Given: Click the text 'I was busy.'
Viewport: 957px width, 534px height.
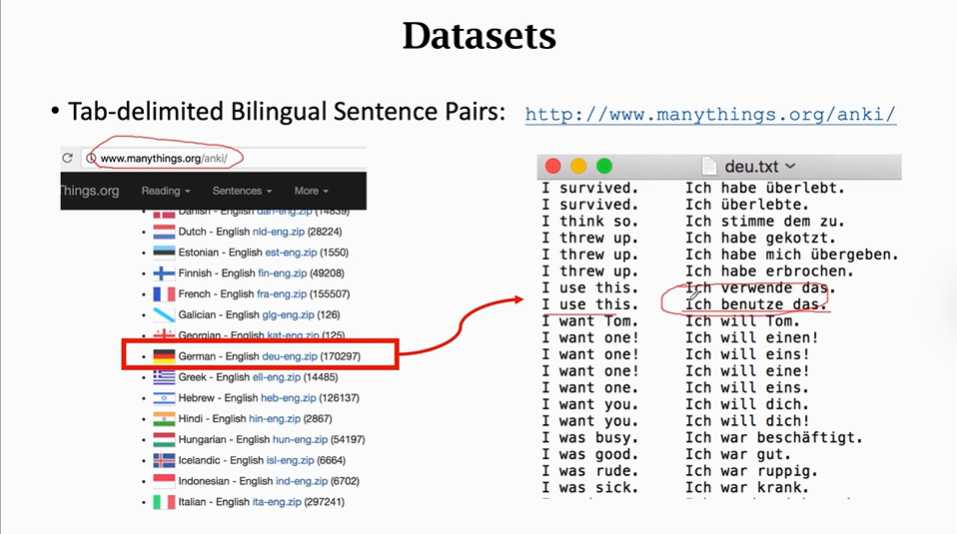Looking at the screenshot, I should click(x=590, y=438).
